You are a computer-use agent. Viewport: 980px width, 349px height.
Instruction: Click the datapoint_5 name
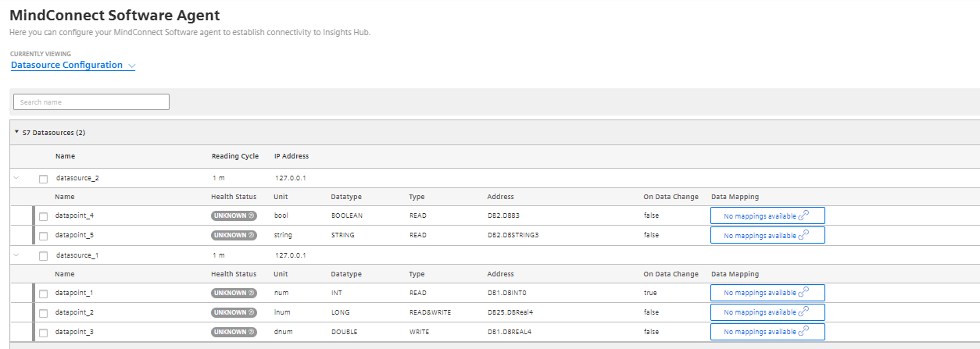pos(74,235)
